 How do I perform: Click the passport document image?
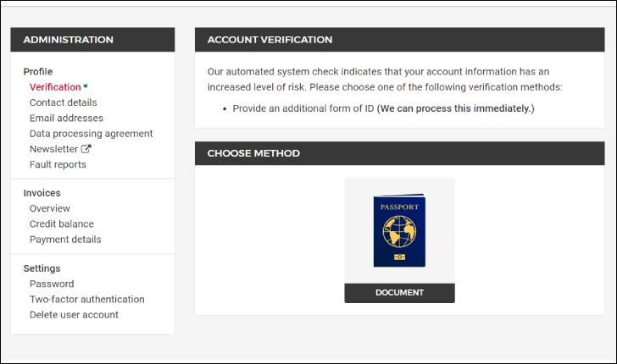point(399,230)
